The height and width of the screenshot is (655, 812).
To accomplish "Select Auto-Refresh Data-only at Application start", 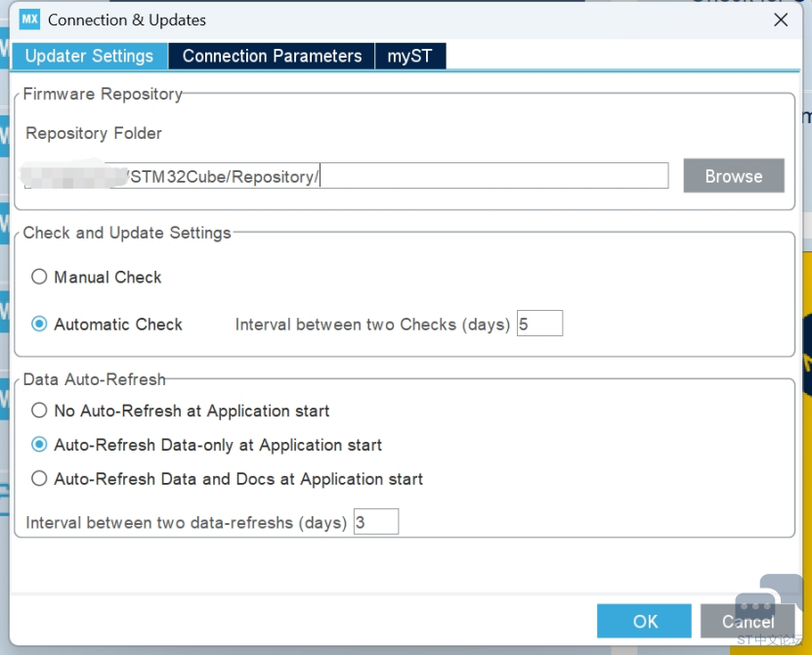I will [206, 445].
